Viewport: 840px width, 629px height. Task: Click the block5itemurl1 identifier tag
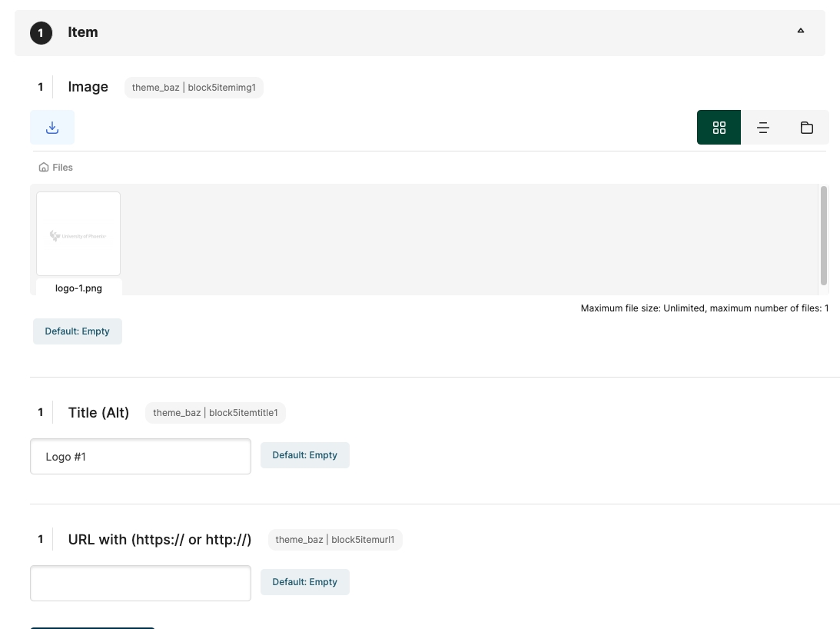[x=335, y=540]
